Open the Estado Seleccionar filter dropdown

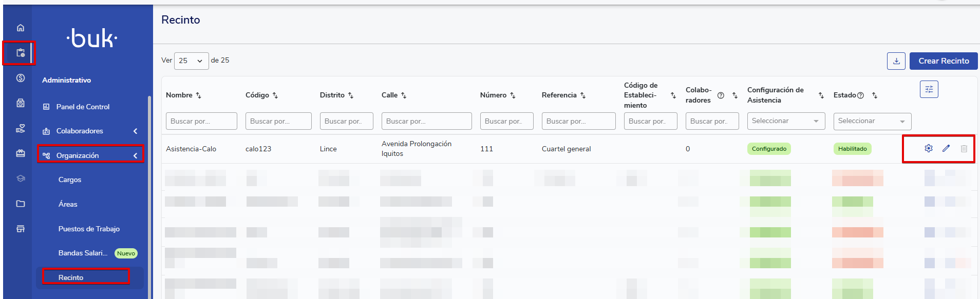coord(872,121)
